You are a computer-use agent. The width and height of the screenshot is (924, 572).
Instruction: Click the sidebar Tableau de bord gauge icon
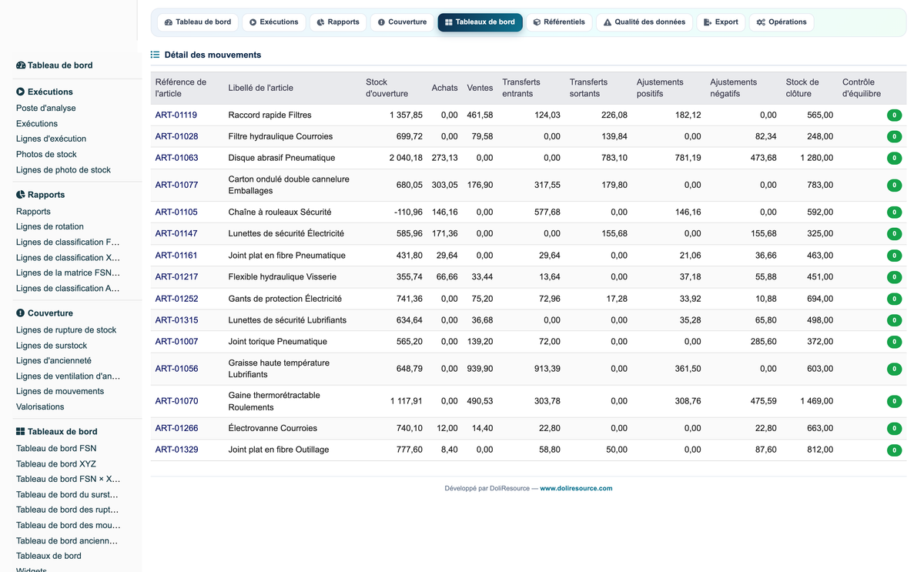pos(21,65)
